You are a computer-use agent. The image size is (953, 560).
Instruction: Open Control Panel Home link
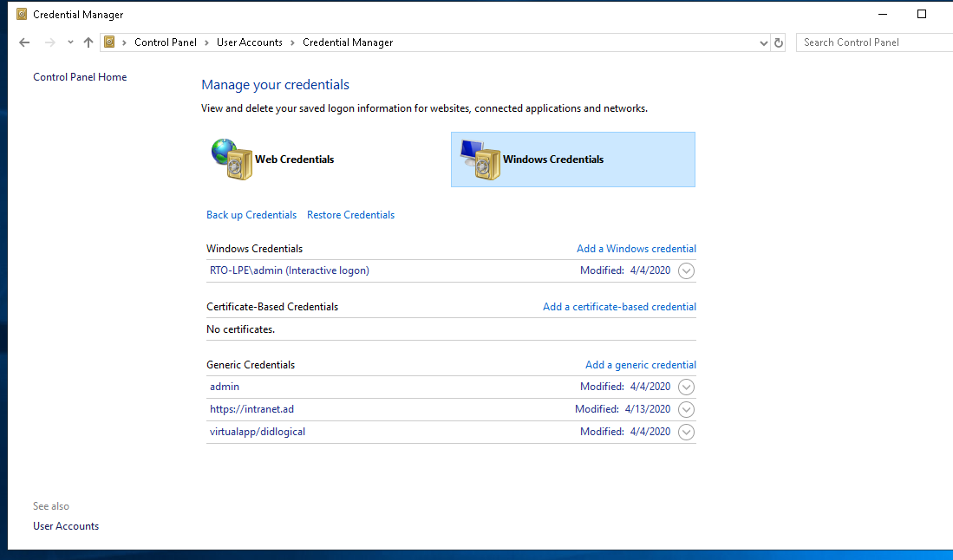point(80,77)
